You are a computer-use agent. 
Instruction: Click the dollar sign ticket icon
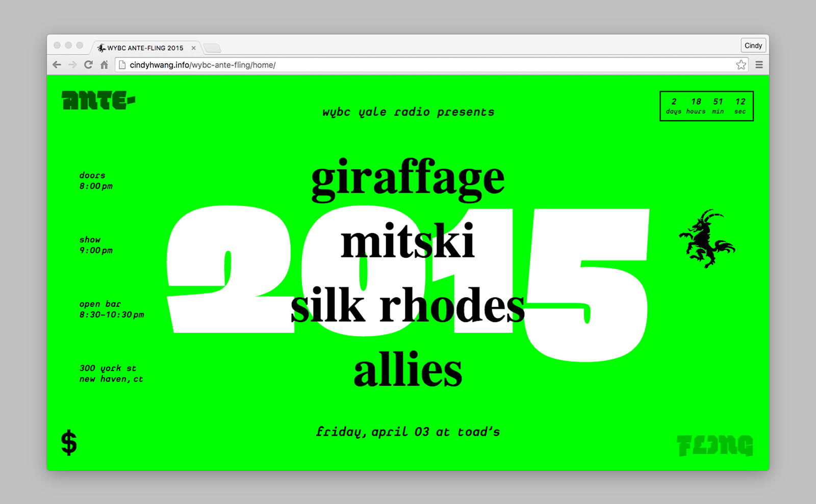point(69,442)
